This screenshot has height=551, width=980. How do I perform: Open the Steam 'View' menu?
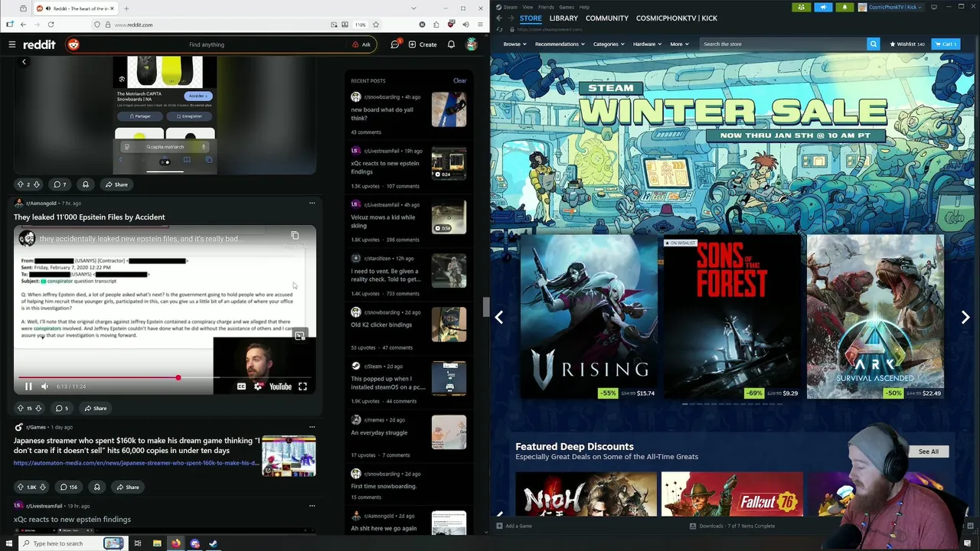point(528,7)
